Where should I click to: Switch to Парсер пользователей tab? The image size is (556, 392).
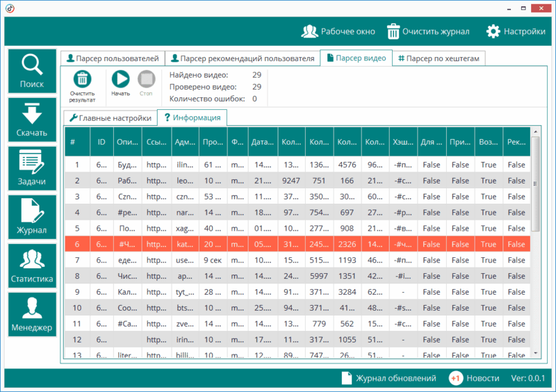coord(112,59)
